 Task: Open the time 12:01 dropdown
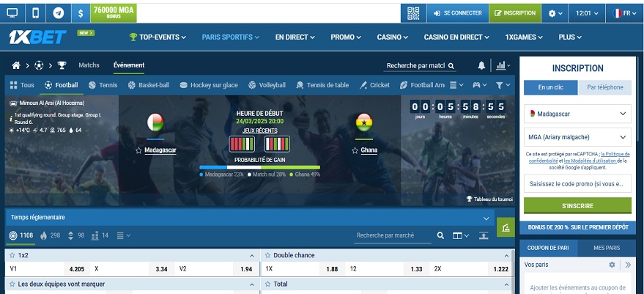[587, 13]
